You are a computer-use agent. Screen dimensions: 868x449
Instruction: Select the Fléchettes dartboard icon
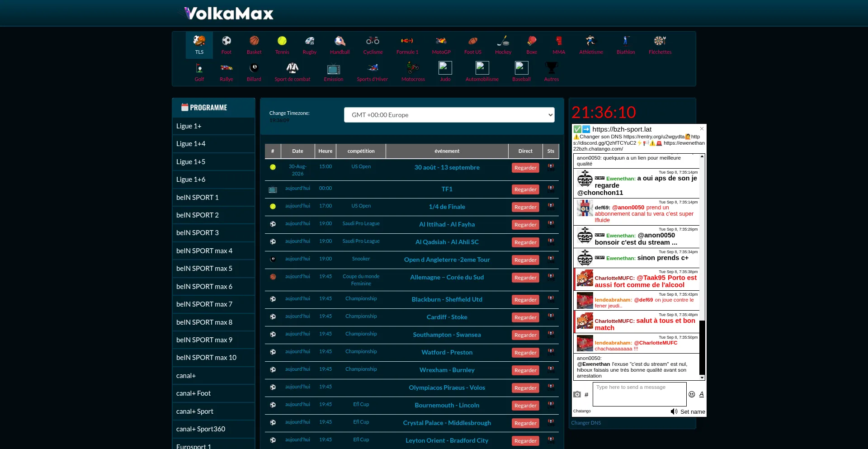point(660,41)
